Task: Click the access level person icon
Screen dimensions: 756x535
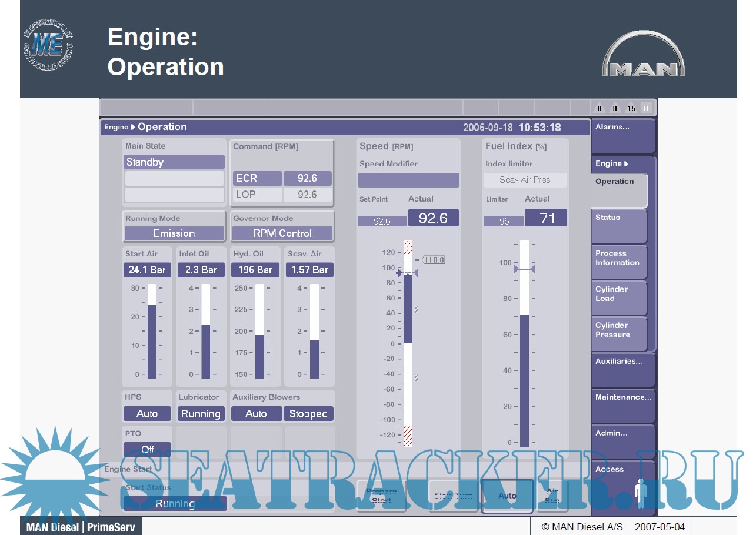Action: tap(640, 493)
